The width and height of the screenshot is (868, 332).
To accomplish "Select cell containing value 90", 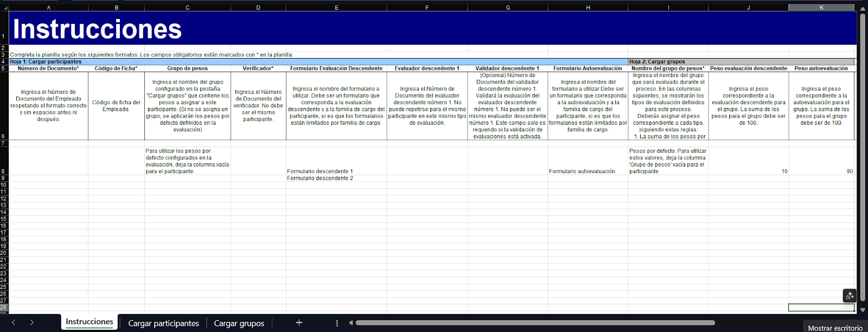I will click(x=821, y=171).
